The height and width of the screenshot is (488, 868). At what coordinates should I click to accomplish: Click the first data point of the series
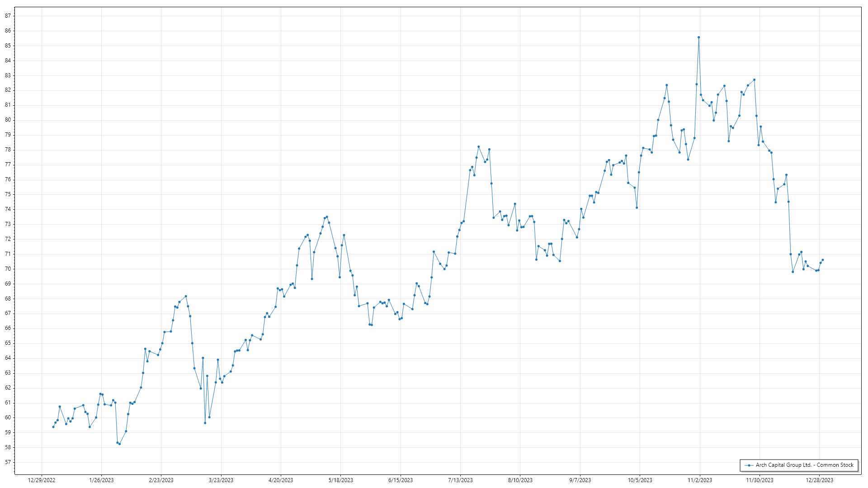(53, 427)
